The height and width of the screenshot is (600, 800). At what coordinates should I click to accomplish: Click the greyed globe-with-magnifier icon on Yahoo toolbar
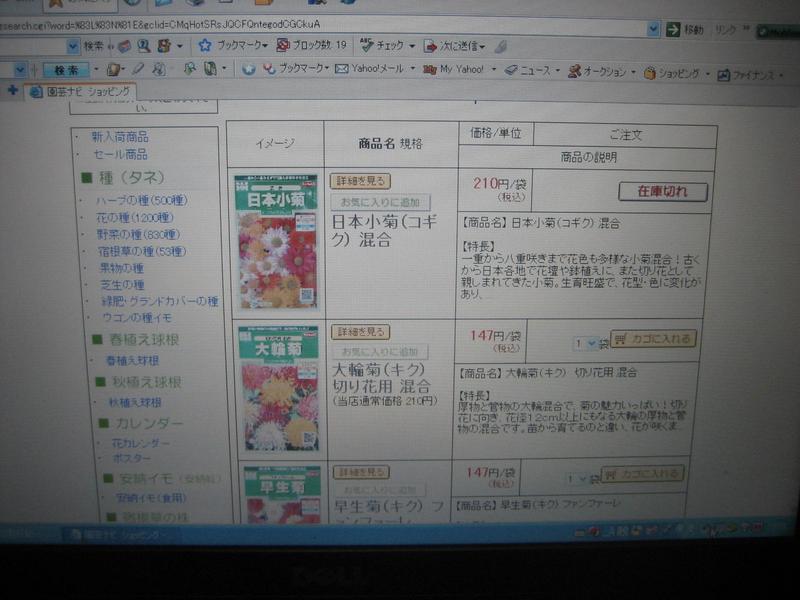point(159,69)
